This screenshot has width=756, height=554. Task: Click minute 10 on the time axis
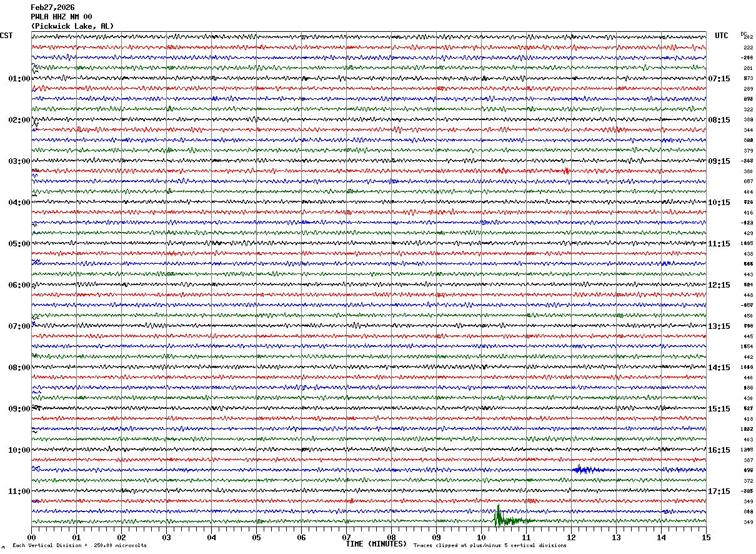click(x=481, y=537)
